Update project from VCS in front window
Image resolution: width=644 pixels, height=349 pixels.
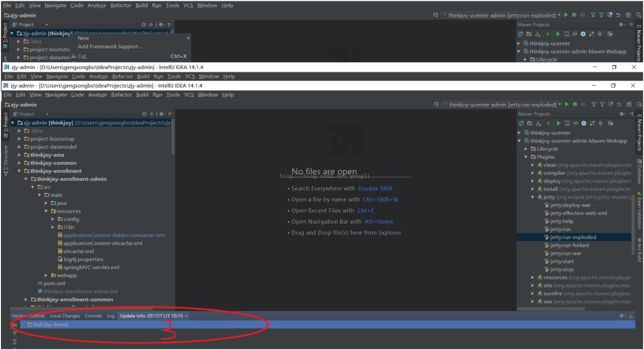pyautogui.click(x=594, y=104)
